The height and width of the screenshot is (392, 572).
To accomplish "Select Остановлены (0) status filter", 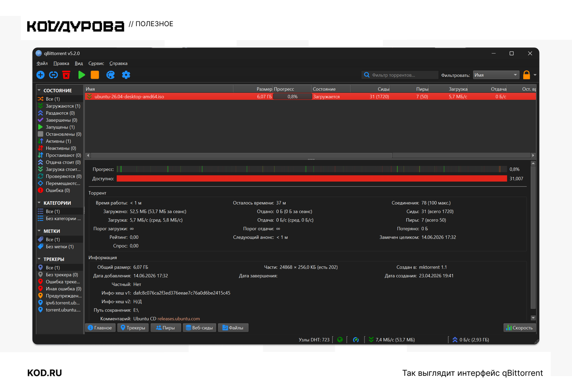I will pos(60,134).
